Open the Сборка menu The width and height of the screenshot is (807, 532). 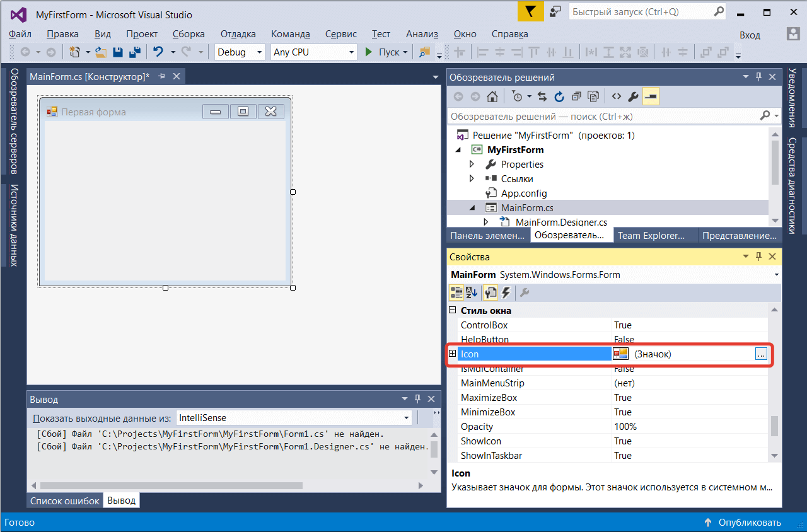(188, 34)
